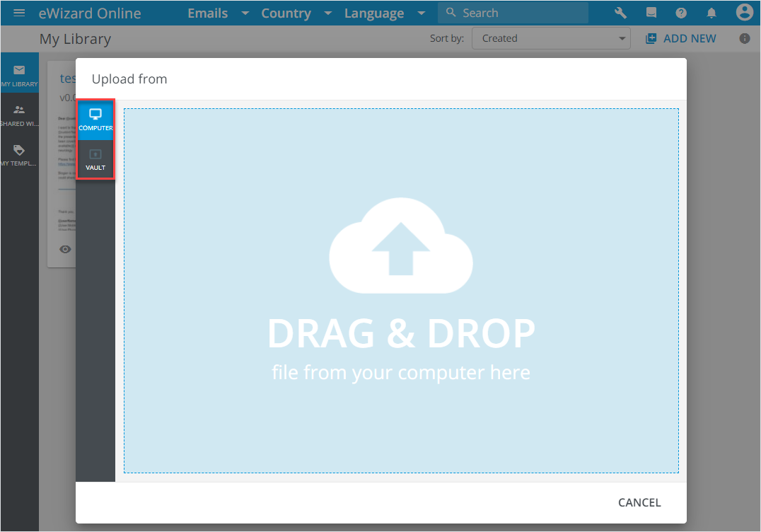The width and height of the screenshot is (761, 532).
Task: Expand the Emails dropdown
Action: [x=217, y=13]
